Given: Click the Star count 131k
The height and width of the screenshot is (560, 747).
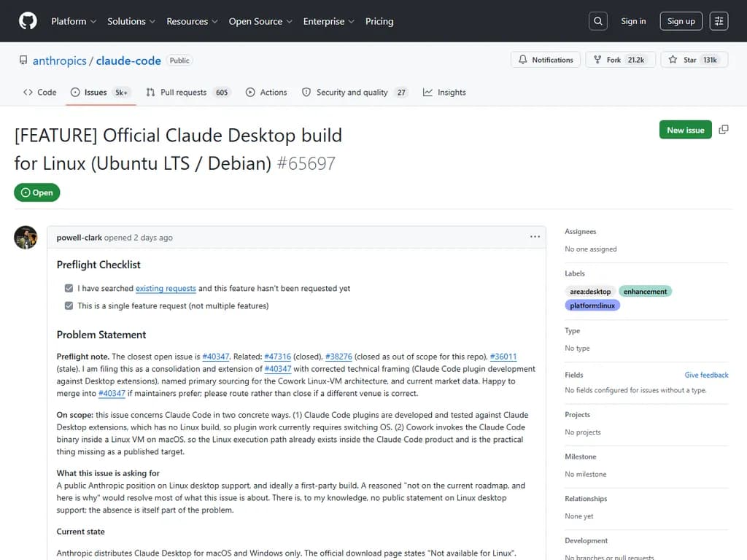Looking at the screenshot, I should pyautogui.click(x=710, y=60).
